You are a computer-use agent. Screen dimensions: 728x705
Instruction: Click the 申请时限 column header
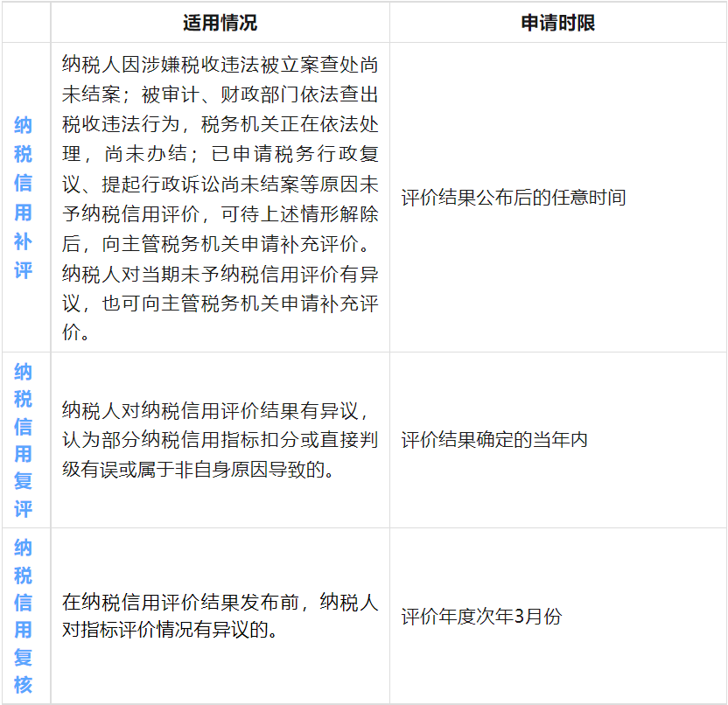[558, 23]
